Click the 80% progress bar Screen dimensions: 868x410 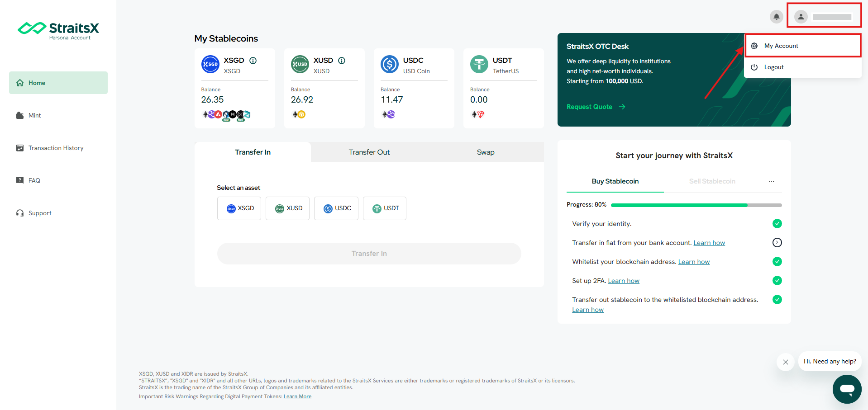696,205
